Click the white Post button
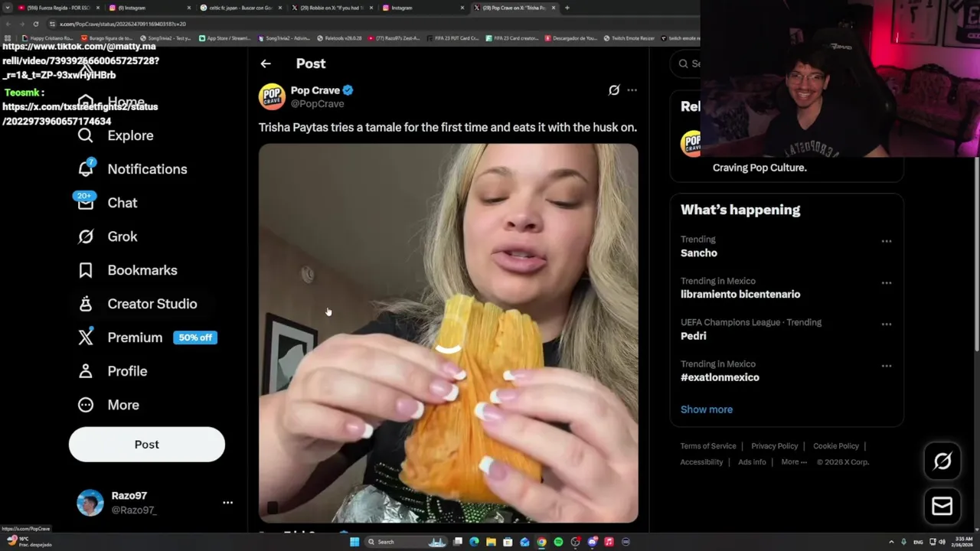Image resolution: width=980 pixels, height=551 pixels. pos(147,445)
